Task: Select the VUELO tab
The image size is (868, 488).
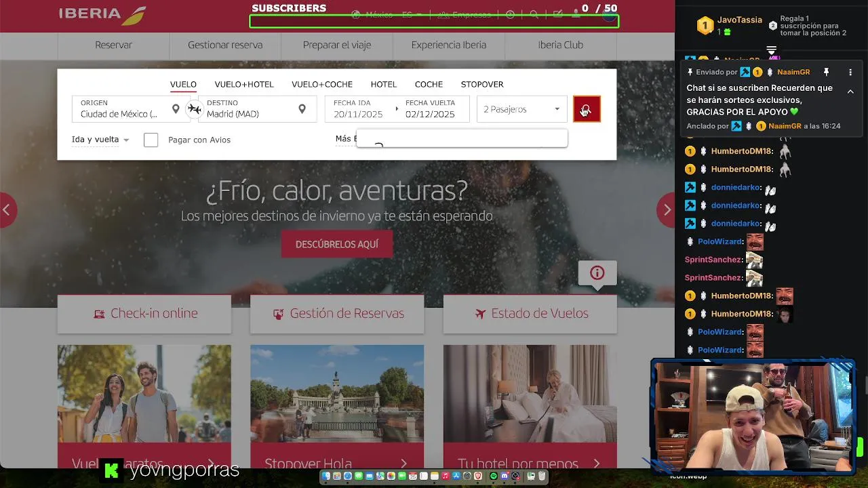Action: [183, 85]
